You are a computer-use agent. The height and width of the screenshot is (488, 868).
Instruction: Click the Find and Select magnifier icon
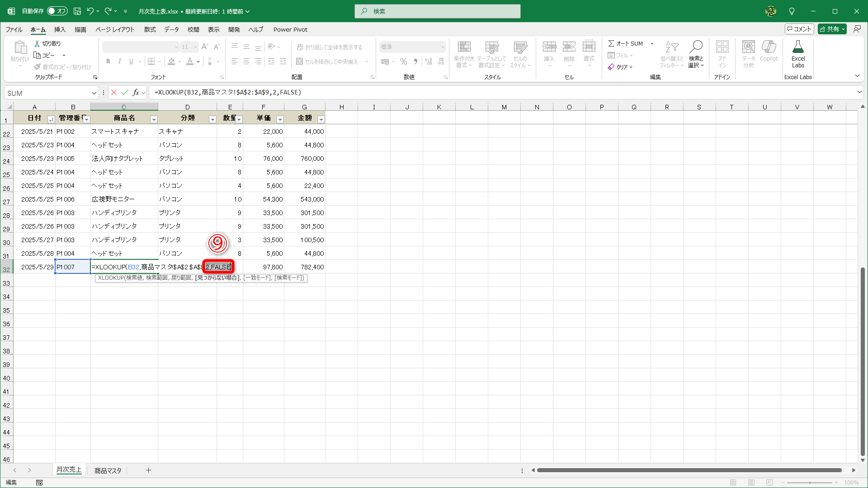(696, 47)
